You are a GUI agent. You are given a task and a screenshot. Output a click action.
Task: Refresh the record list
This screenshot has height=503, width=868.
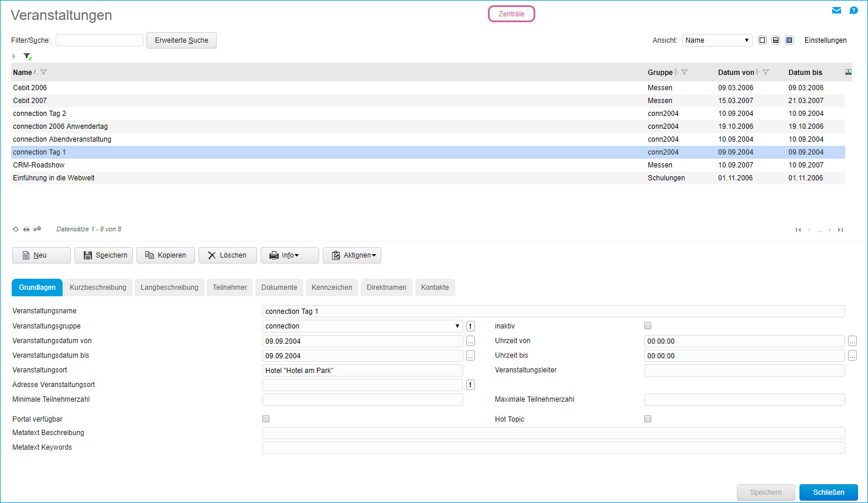click(x=16, y=230)
